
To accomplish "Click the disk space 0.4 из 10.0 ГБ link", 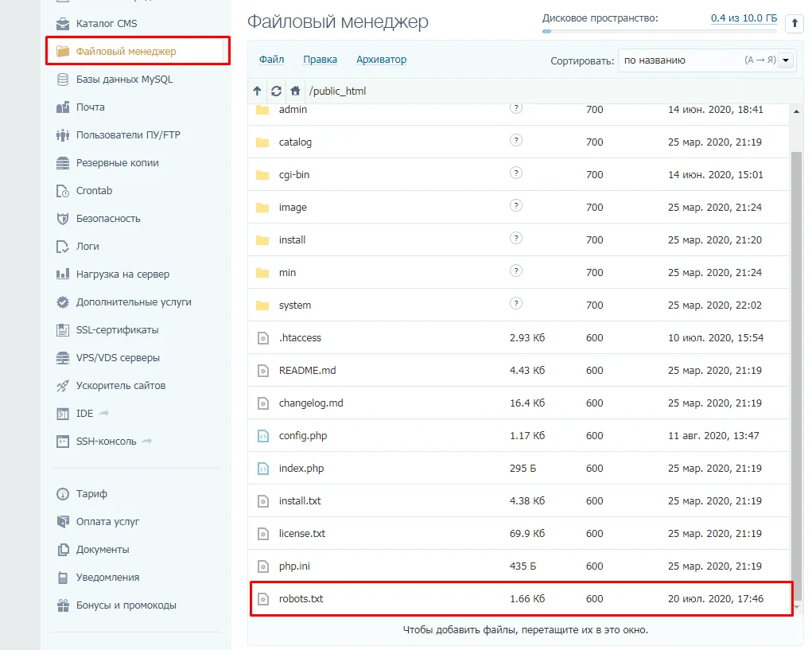I will (744, 18).
